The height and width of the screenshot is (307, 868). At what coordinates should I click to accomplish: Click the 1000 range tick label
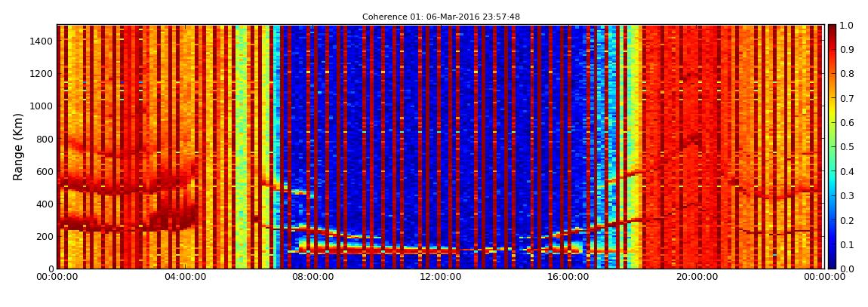point(41,106)
